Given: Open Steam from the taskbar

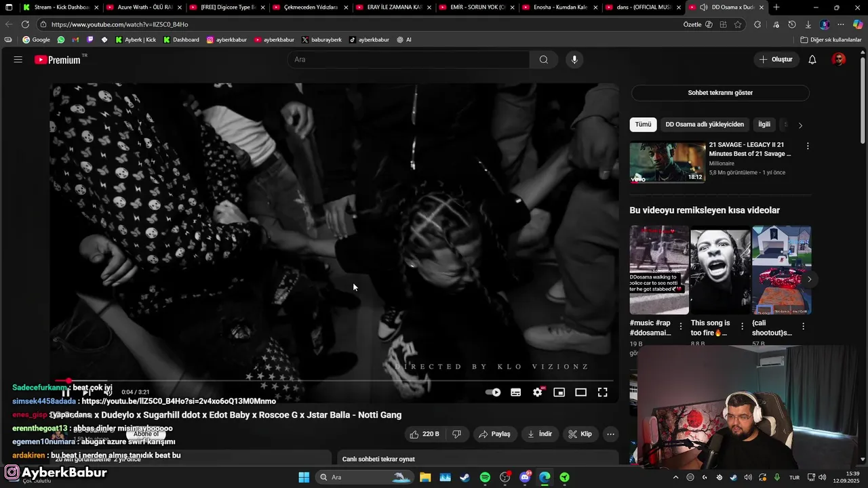Looking at the screenshot, I should [x=465, y=477].
